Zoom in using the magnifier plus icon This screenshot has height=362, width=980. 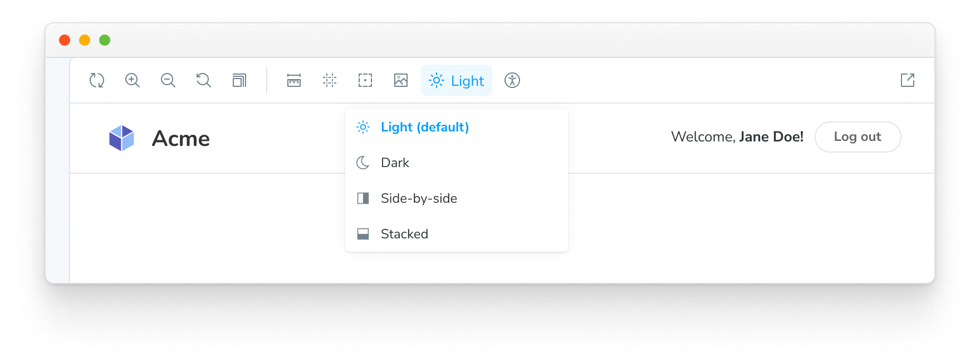(x=133, y=81)
